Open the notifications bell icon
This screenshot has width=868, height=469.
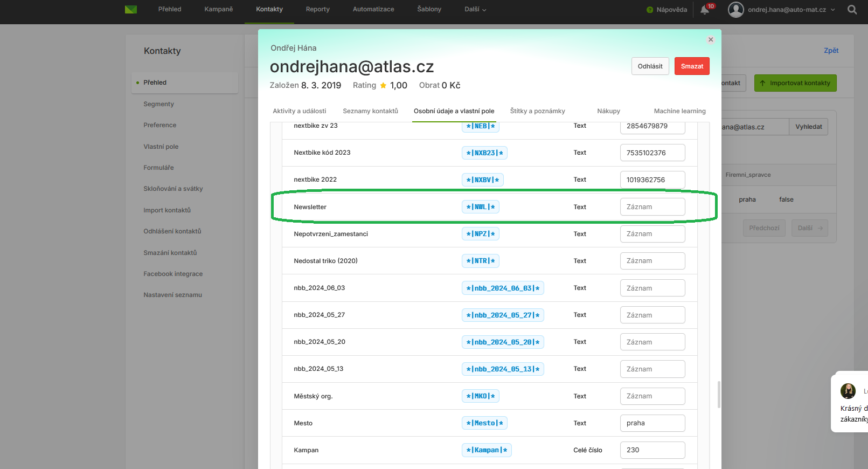pos(705,10)
